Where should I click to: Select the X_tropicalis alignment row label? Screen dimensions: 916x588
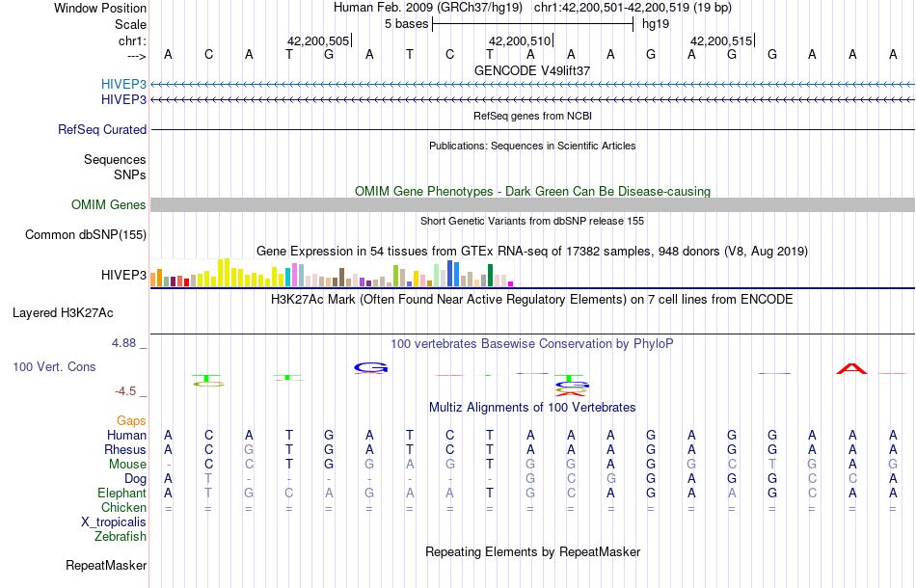(x=114, y=522)
